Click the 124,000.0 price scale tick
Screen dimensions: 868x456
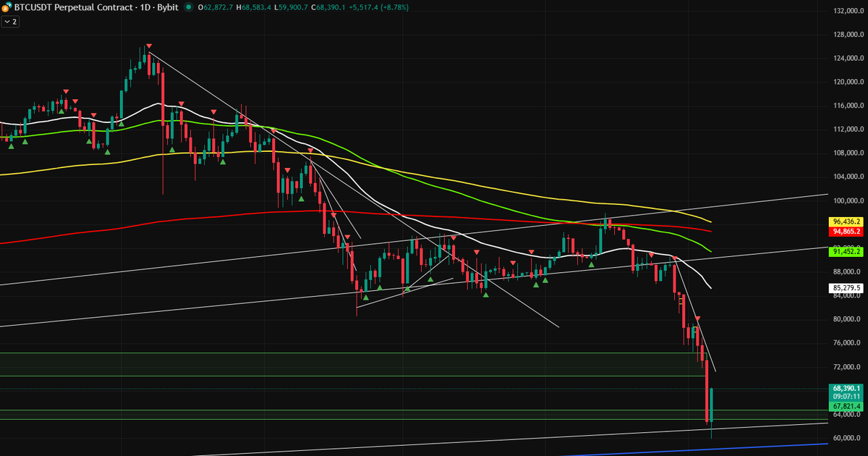[848, 59]
